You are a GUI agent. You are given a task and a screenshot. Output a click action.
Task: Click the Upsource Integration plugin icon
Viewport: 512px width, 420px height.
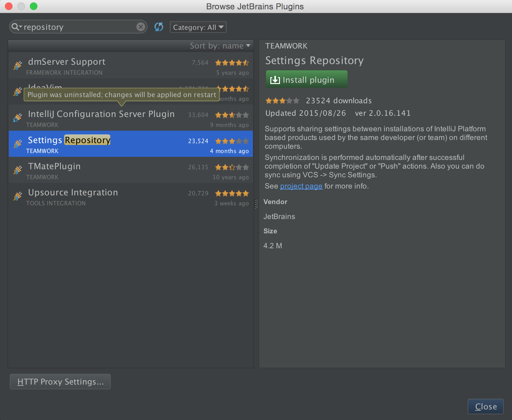coord(18,196)
